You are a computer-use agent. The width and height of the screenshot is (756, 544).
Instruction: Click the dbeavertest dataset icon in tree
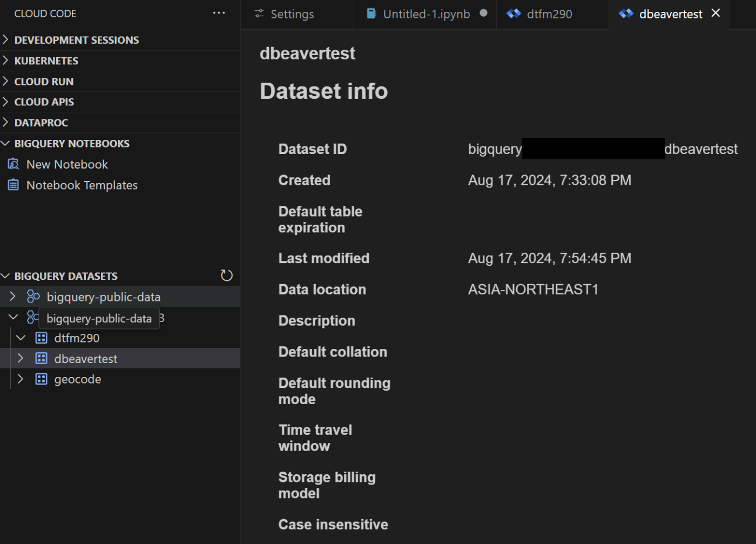[41, 359]
